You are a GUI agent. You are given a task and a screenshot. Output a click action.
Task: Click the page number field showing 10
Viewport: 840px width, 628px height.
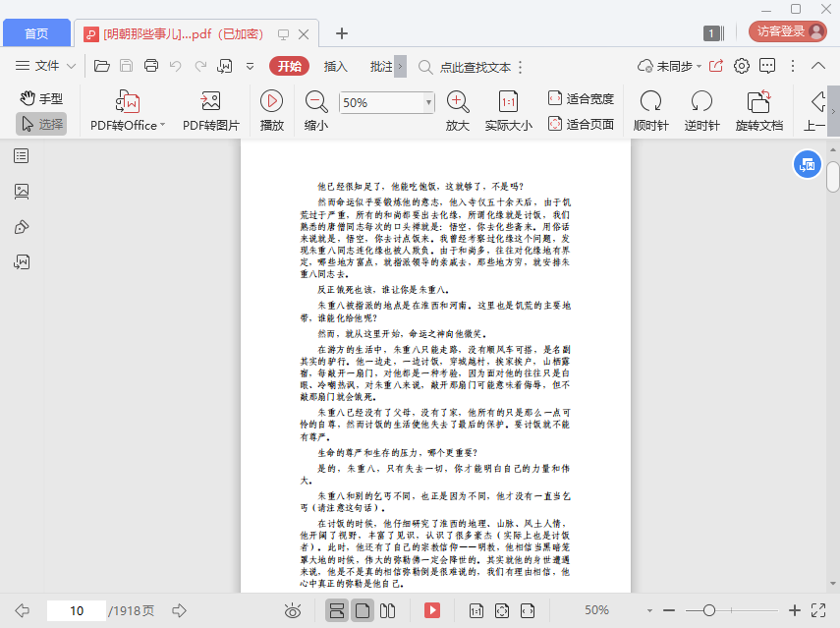tap(77, 611)
